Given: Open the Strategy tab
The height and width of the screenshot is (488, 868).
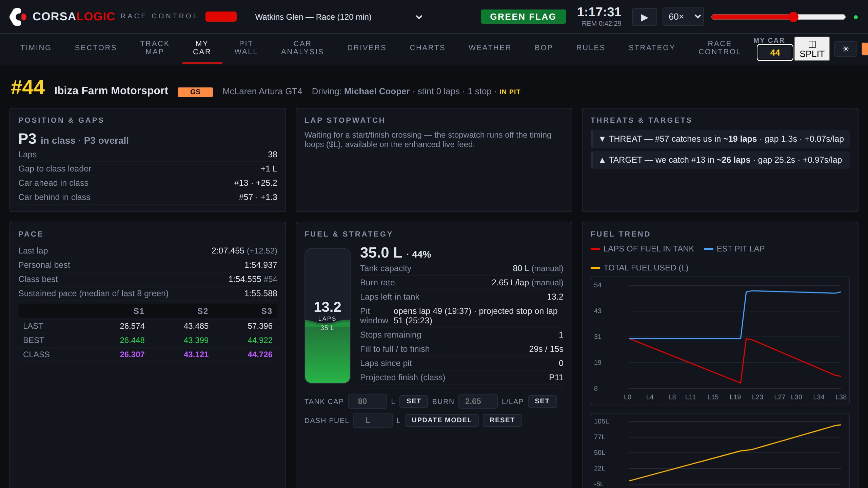Looking at the screenshot, I should (652, 48).
